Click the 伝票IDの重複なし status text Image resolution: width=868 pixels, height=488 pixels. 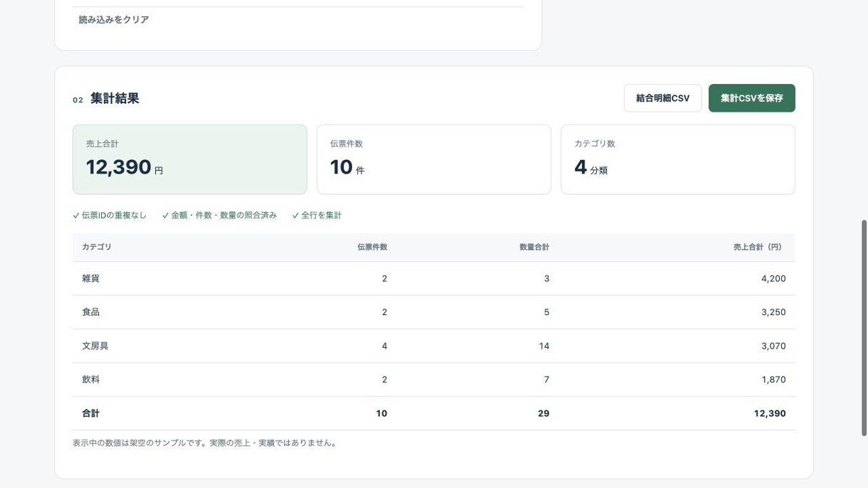114,216
